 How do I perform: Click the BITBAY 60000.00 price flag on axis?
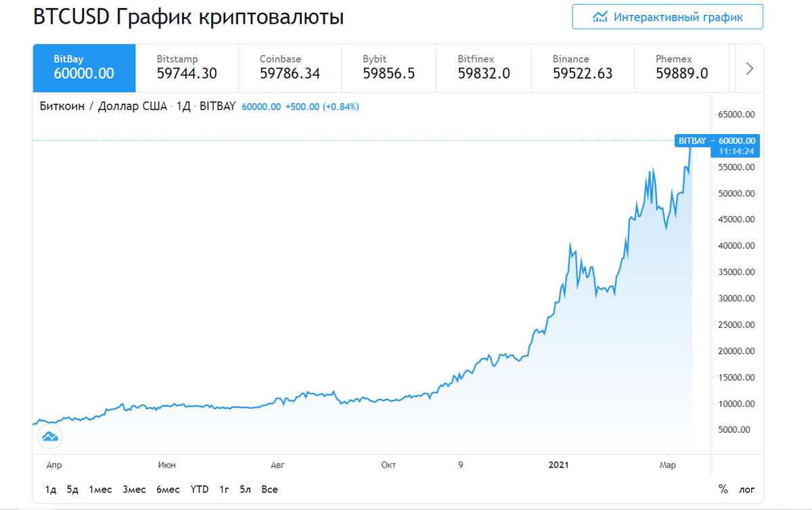point(718,140)
